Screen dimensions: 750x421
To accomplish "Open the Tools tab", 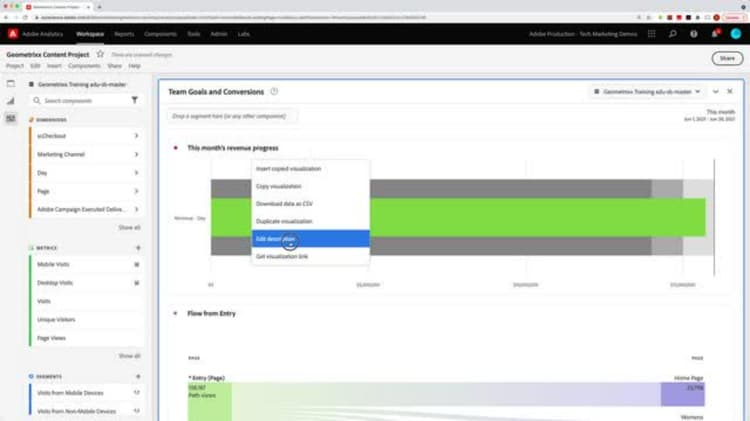I will [194, 34].
